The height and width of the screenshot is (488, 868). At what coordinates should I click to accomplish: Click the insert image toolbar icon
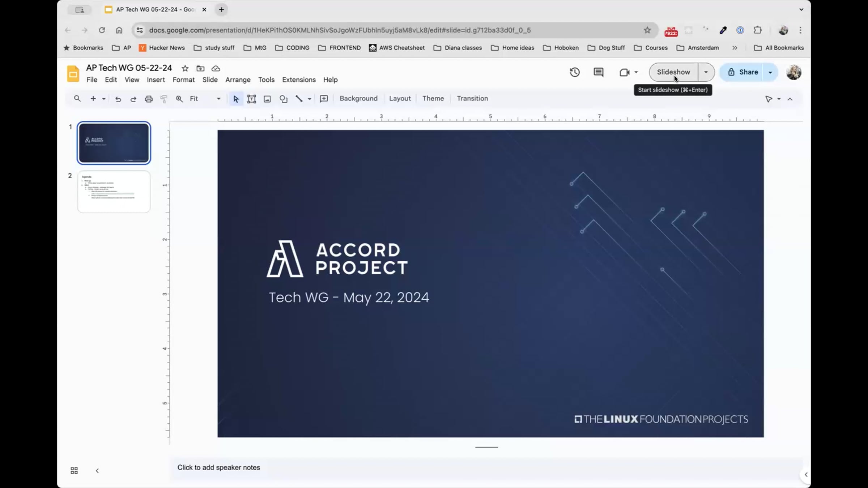(x=267, y=99)
